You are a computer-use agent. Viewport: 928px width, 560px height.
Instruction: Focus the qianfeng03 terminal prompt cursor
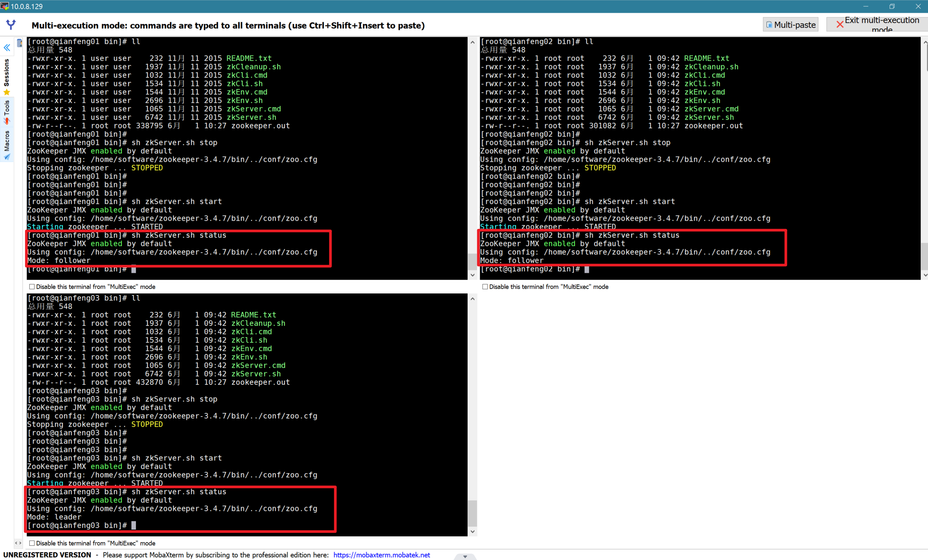[134, 525]
